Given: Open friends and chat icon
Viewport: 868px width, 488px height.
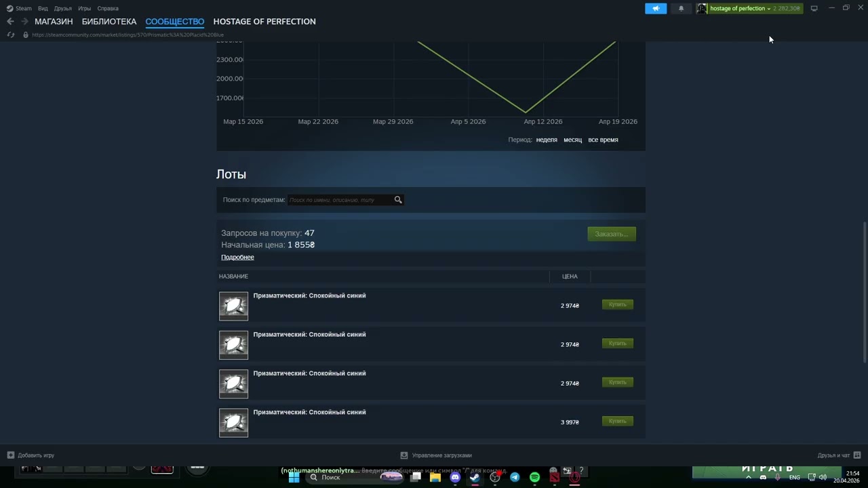Looking at the screenshot, I should coord(857,455).
